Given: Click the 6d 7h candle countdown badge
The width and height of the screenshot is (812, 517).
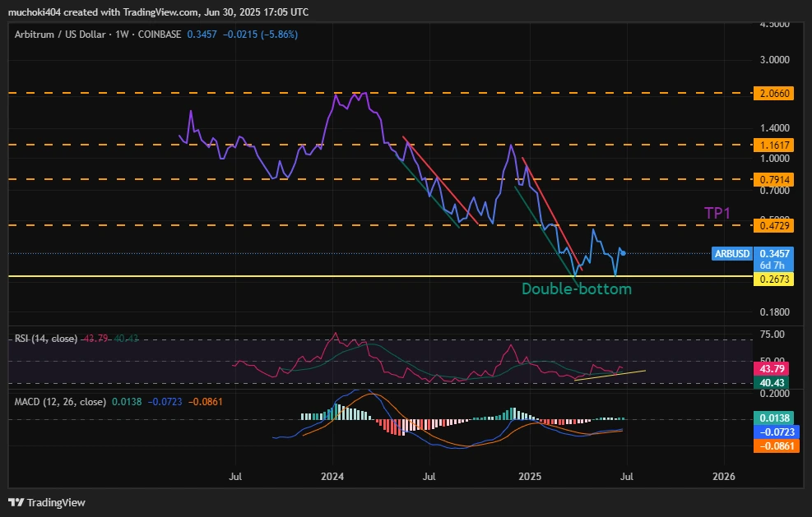Looking at the screenshot, I should pos(773,265).
